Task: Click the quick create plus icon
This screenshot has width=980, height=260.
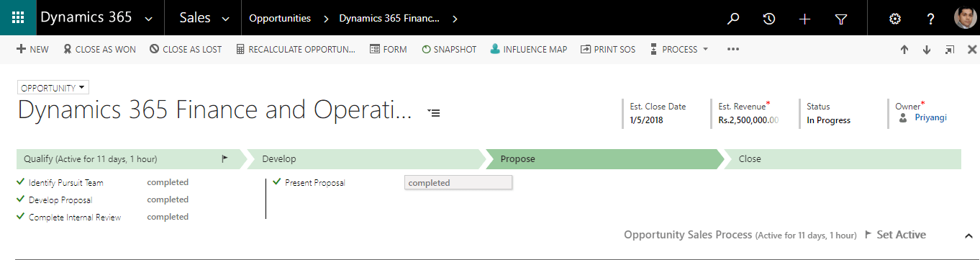Action: 805,19
